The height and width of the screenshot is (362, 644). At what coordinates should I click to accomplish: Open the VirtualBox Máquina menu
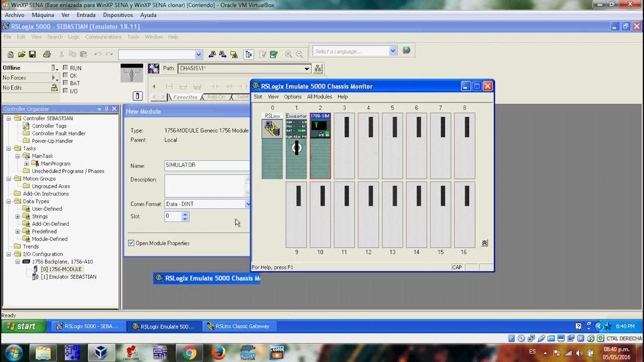[43, 15]
